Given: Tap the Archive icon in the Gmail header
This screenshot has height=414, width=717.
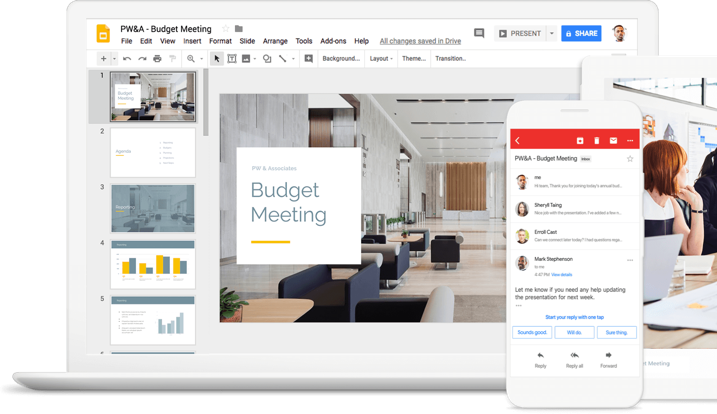Looking at the screenshot, I should [x=580, y=140].
